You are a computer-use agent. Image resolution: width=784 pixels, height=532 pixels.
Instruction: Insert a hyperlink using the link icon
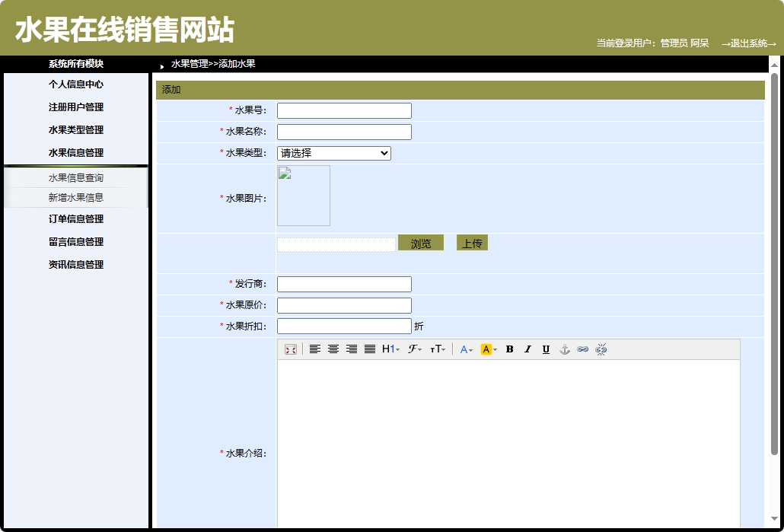tap(582, 349)
